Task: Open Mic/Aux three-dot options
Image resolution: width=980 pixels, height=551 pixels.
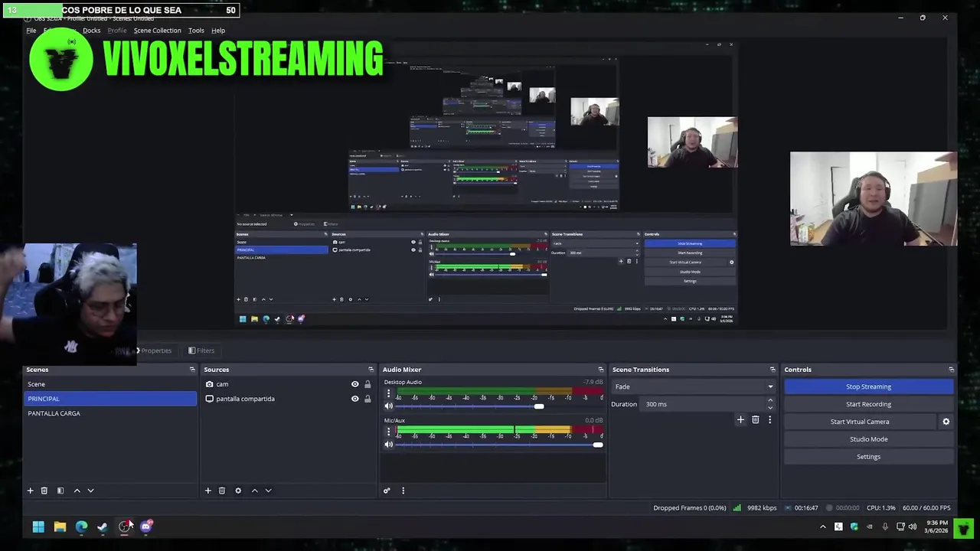Action: tap(388, 432)
